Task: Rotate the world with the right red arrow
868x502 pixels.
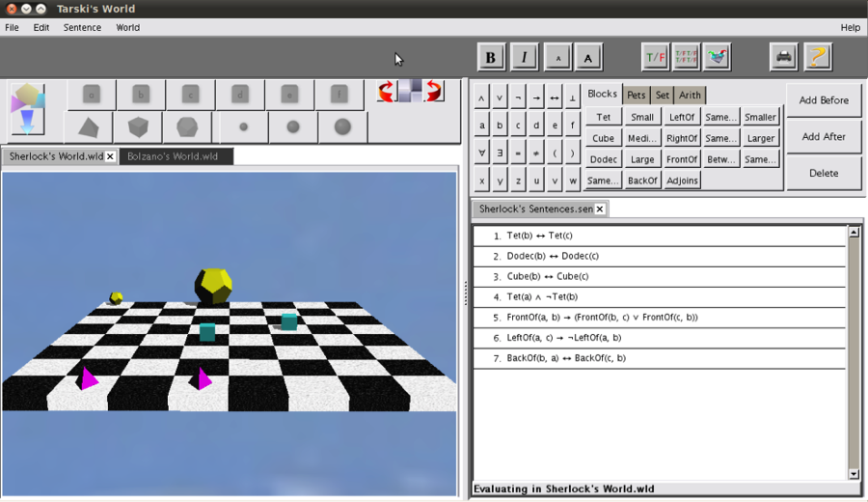Action: point(433,92)
